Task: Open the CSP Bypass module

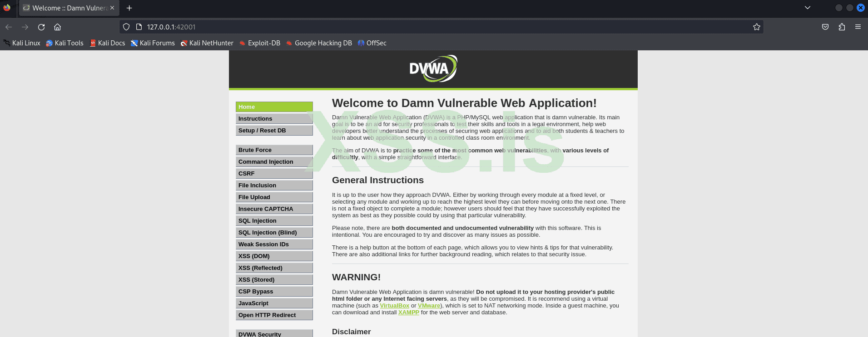Action: pos(274,291)
